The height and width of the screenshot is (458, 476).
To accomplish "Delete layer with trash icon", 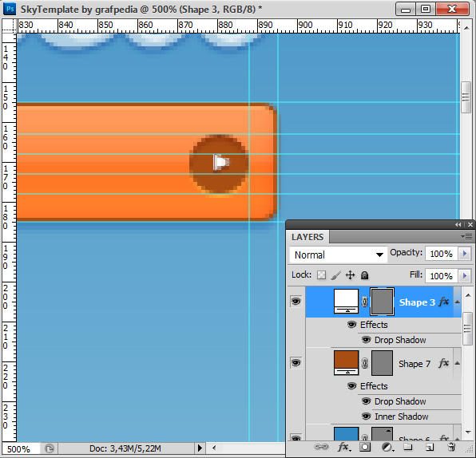I will [x=451, y=447].
